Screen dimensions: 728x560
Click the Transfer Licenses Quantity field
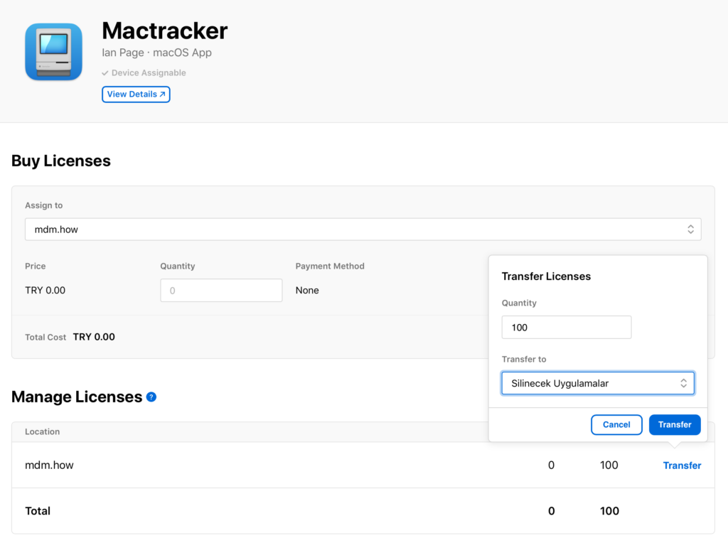(x=567, y=328)
